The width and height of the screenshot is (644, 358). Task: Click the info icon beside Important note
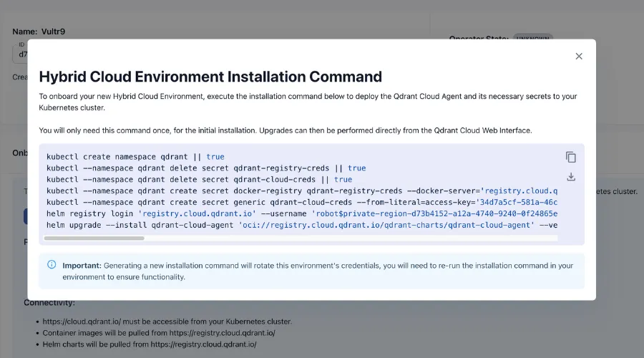coord(52,264)
